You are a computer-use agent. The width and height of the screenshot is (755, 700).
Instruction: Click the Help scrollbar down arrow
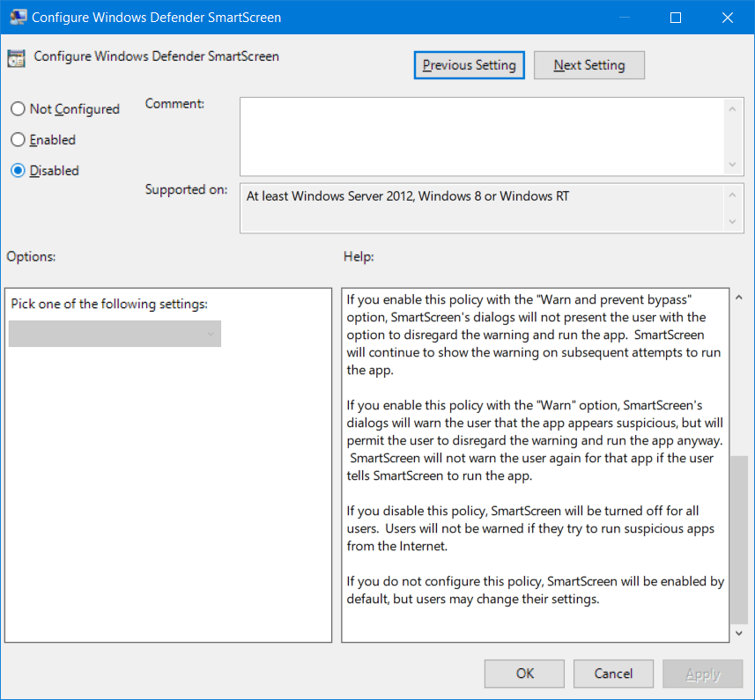tap(739, 632)
